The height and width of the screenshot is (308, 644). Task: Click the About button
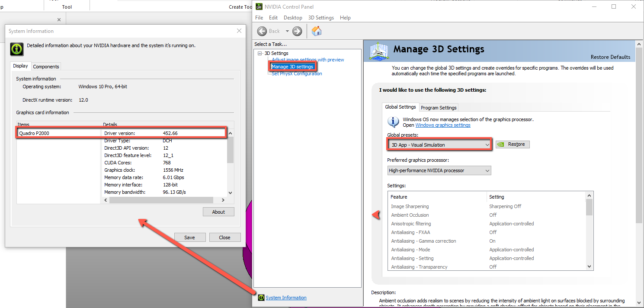point(218,212)
